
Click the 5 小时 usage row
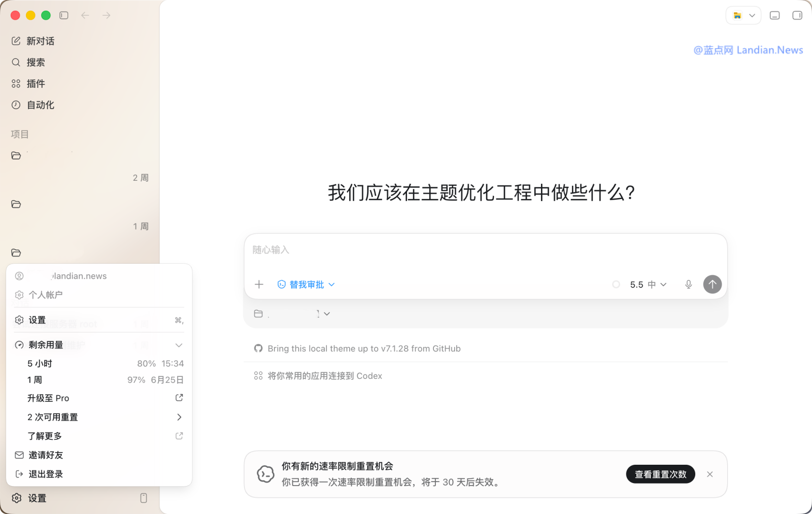[99, 364]
